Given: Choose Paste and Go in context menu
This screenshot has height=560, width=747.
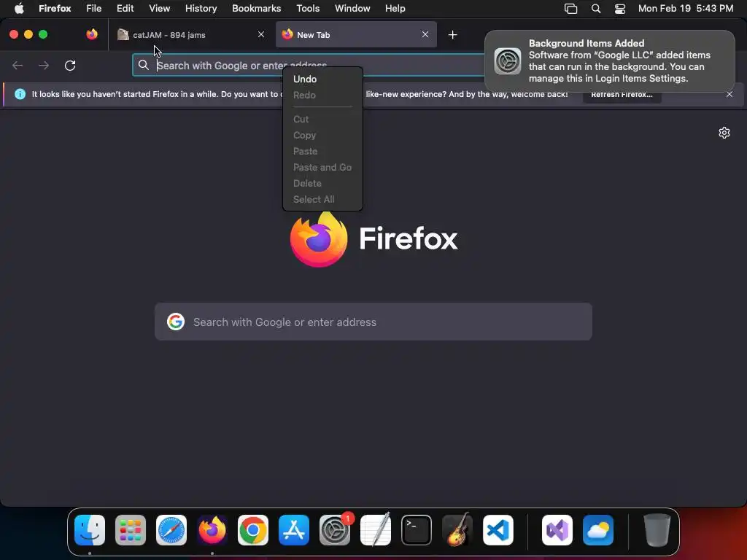Looking at the screenshot, I should click(322, 167).
